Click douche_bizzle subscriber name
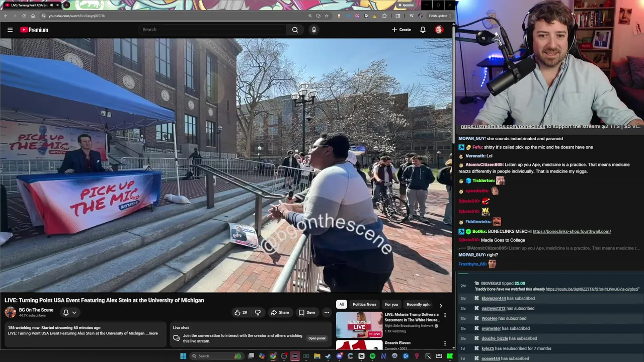The width and height of the screenshot is (644, 362). (x=495, y=339)
